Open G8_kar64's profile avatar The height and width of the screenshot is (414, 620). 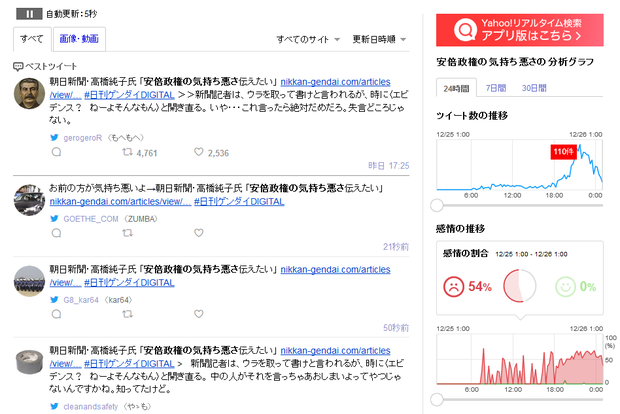pos(30,281)
